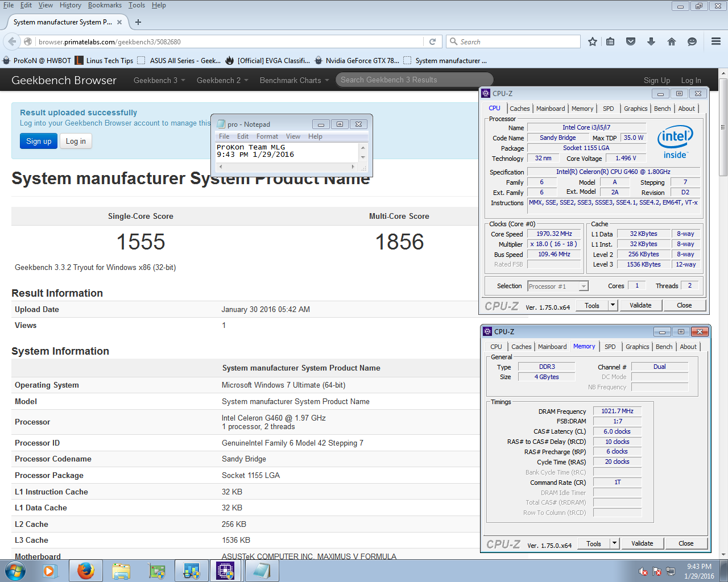Open SPD tab in lower CPU-Z window
The image size is (728, 582).
click(610, 347)
